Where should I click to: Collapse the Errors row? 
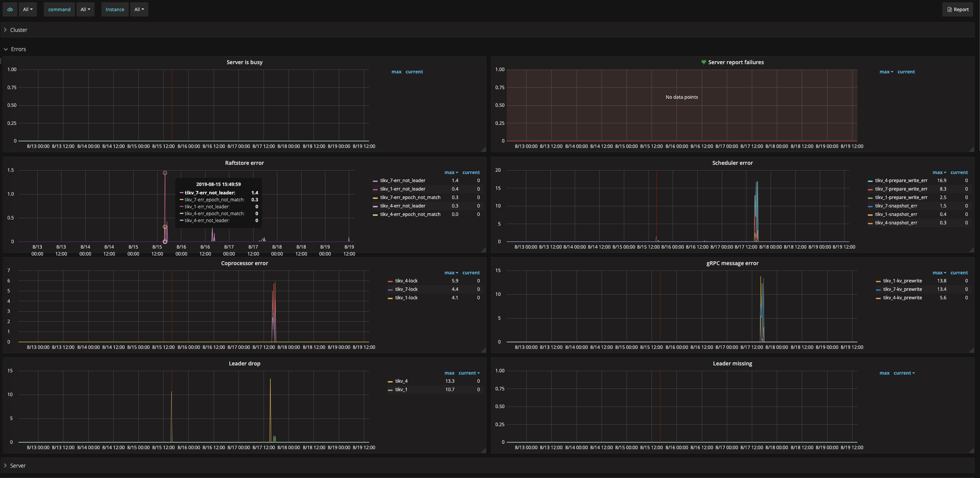(x=18, y=49)
